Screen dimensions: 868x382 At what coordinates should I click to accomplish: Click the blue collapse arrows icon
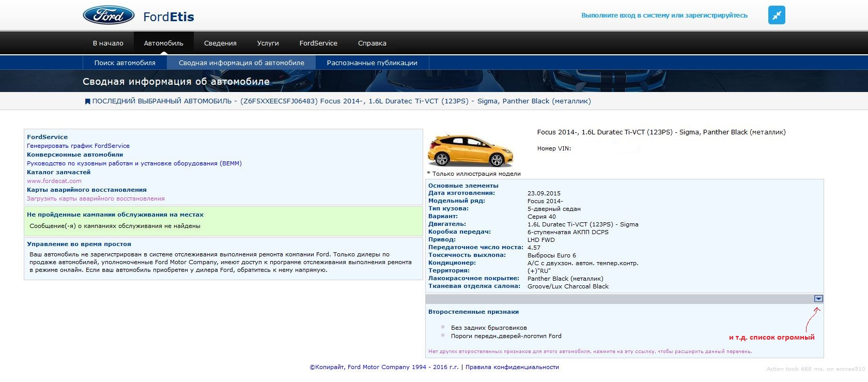coord(777,15)
